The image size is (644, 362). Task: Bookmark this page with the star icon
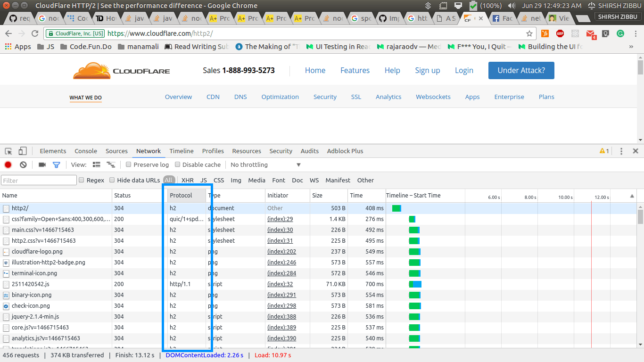click(x=529, y=33)
